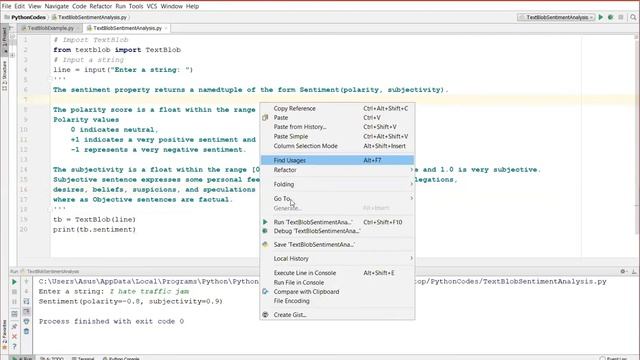This screenshot has width=640, height=360.
Task: Open the Navigate menu
Action: [x=57, y=6]
